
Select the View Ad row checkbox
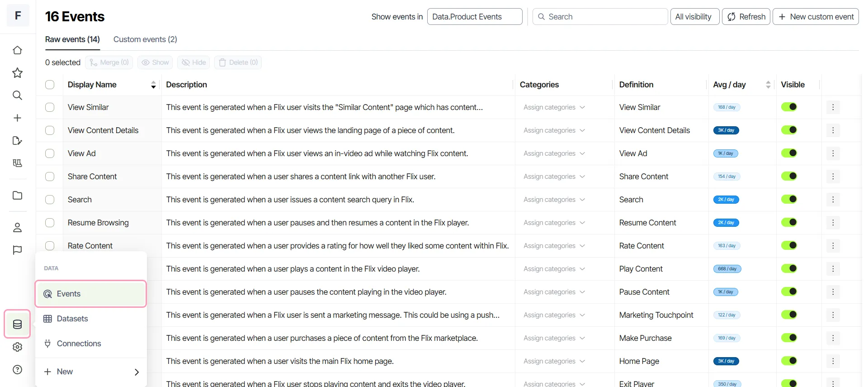[x=50, y=153]
